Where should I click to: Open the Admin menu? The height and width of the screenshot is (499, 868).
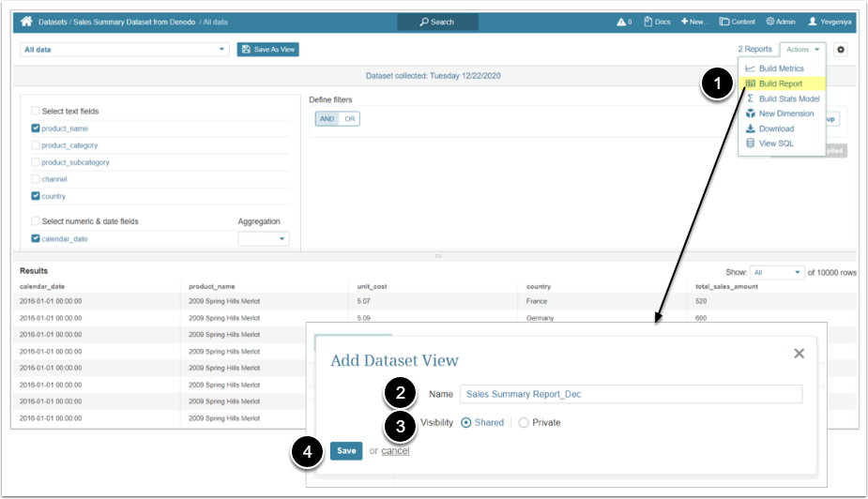[x=781, y=22]
